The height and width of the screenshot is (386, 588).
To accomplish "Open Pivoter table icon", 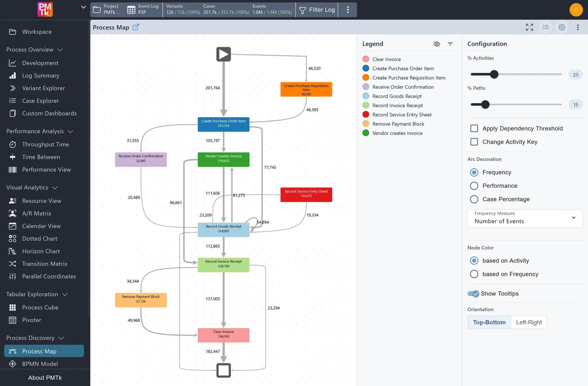I will click(13, 320).
